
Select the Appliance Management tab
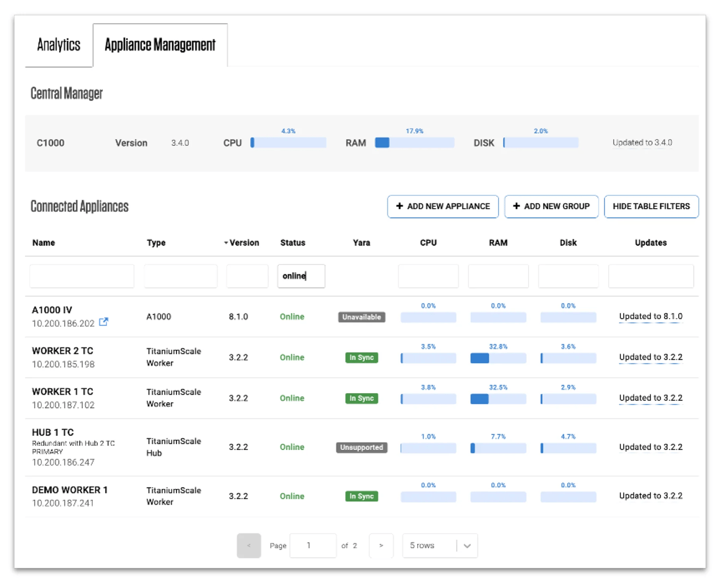(160, 45)
